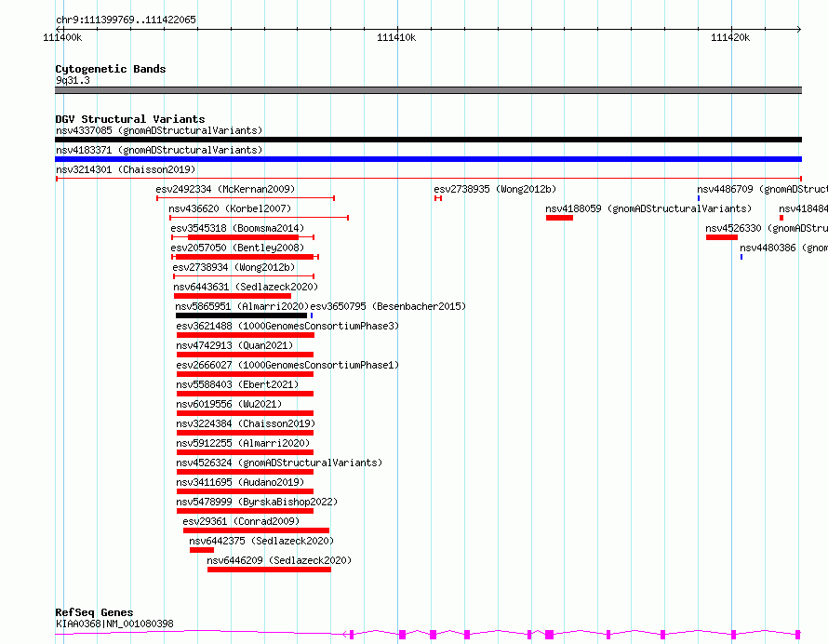Screen dimensions: 828x644
Task: Open esv2666027 (1000GenomesConsortiumPhase1) label
Action: tap(287, 365)
